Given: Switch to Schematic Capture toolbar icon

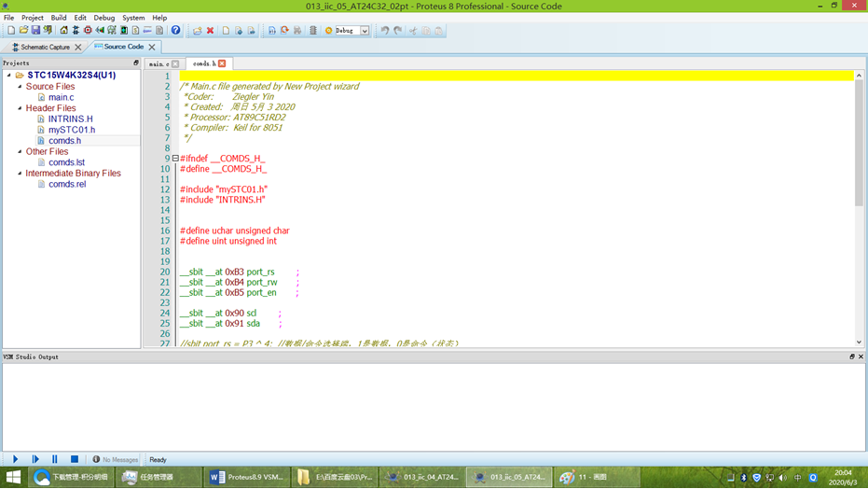Looking at the screenshot, I should click(76, 31).
